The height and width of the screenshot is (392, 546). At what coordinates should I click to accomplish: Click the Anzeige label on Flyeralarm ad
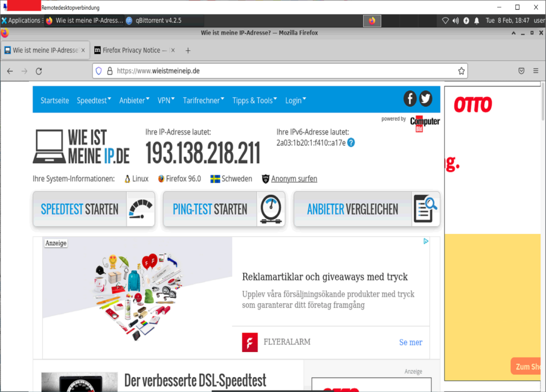pyautogui.click(x=56, y=243)
